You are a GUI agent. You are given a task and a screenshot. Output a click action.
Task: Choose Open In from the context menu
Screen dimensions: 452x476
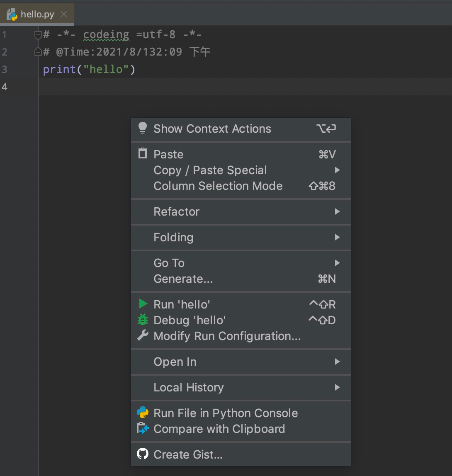175,362
